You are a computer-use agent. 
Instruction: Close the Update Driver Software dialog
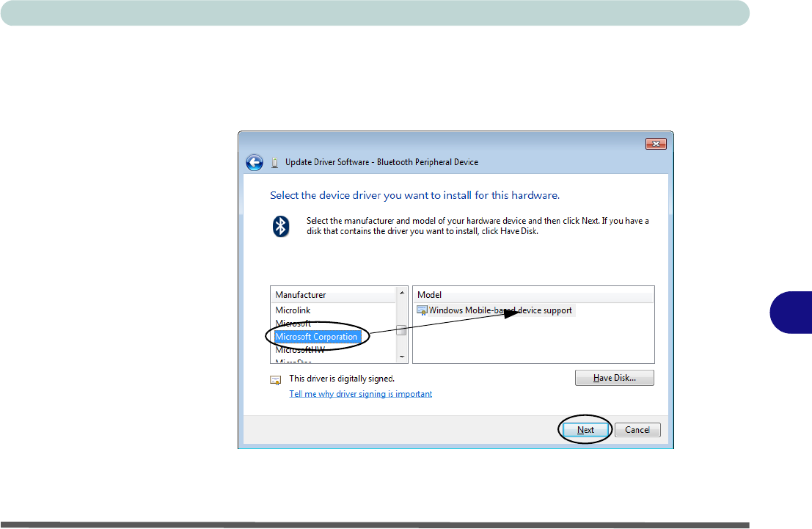tap(656, 144)
